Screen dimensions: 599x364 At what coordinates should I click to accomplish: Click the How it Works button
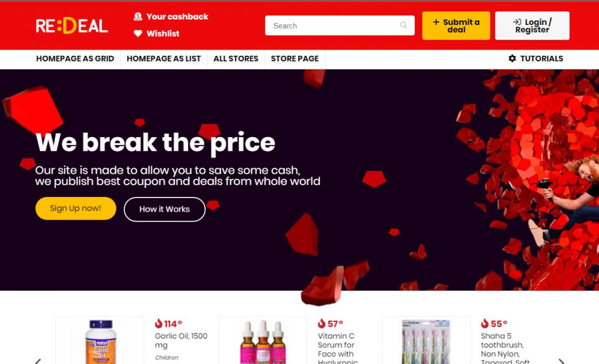[164, 209]
